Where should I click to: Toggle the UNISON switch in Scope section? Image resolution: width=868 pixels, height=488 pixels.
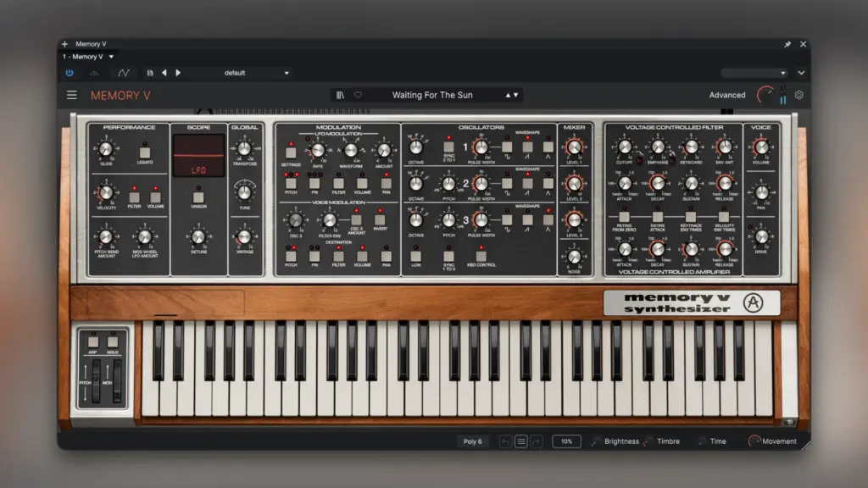[198, 197]
